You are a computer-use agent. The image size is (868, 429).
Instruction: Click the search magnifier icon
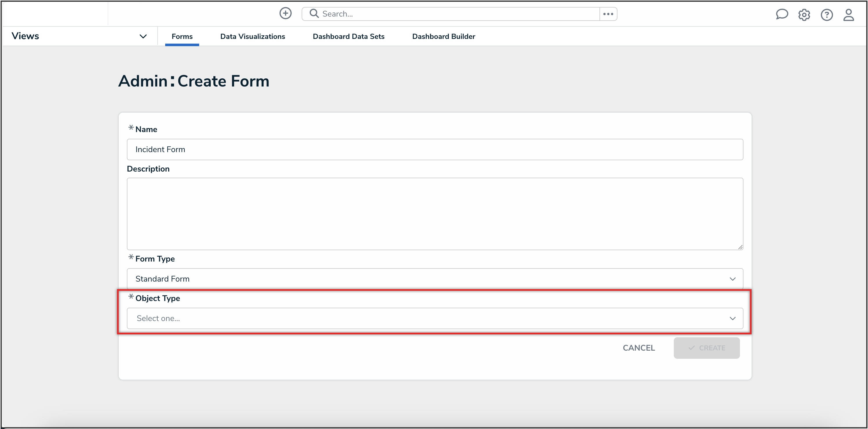point(314,13)
